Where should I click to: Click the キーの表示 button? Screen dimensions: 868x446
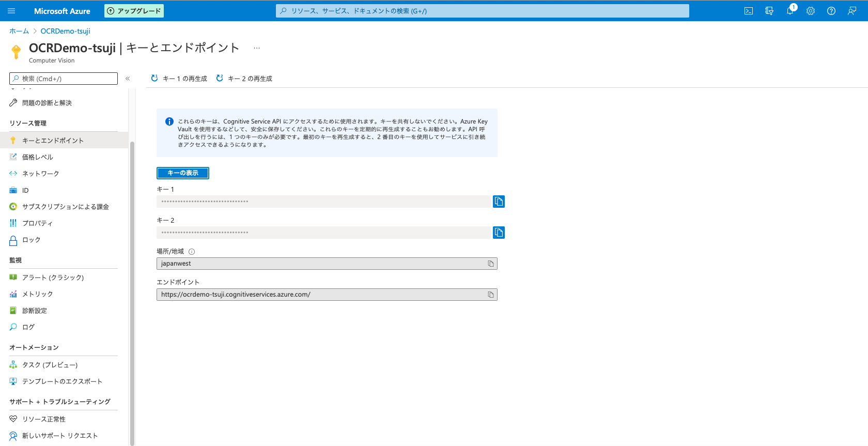(x=183, y=173)
